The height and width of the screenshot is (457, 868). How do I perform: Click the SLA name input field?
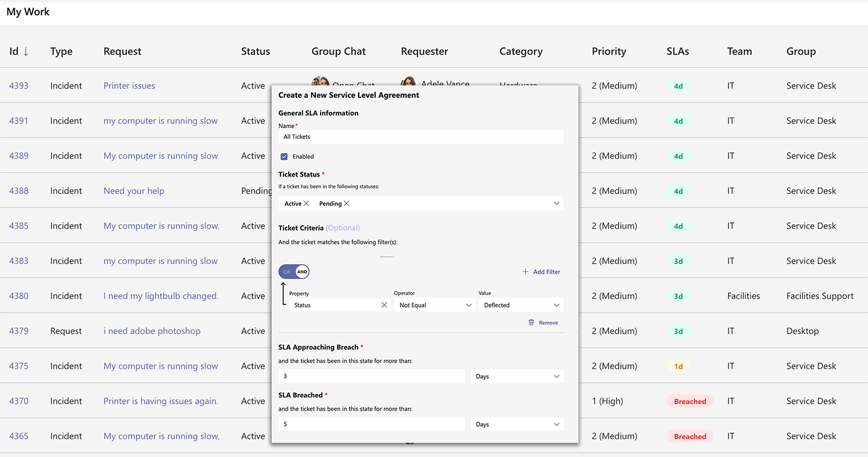click(x=421, y=137)
